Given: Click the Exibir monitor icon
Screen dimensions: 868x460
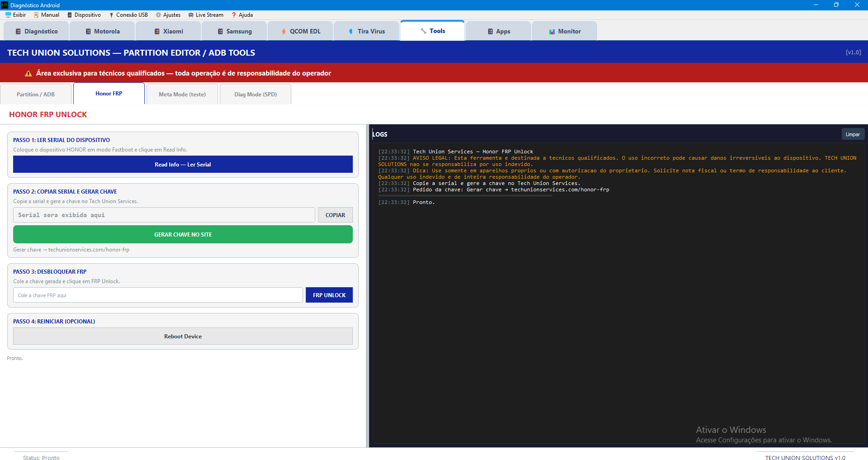Looking at the screenshot, I should click(8, 15).
